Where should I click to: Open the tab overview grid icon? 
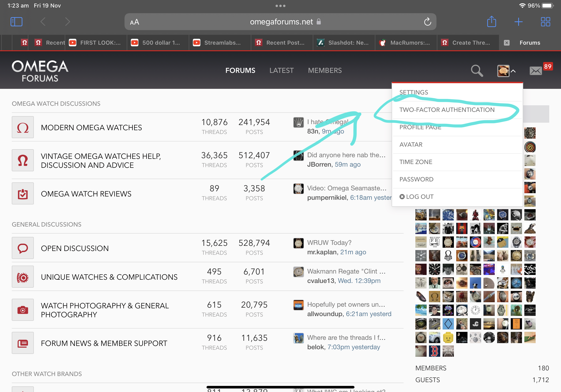(x=545, y=22)
